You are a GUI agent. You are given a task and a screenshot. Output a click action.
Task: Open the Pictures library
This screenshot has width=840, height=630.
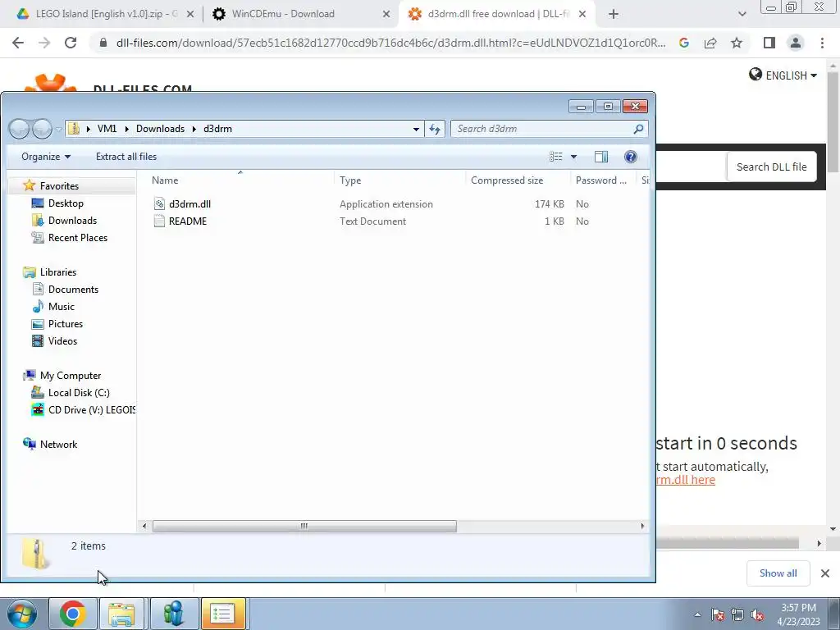point(66,323)
